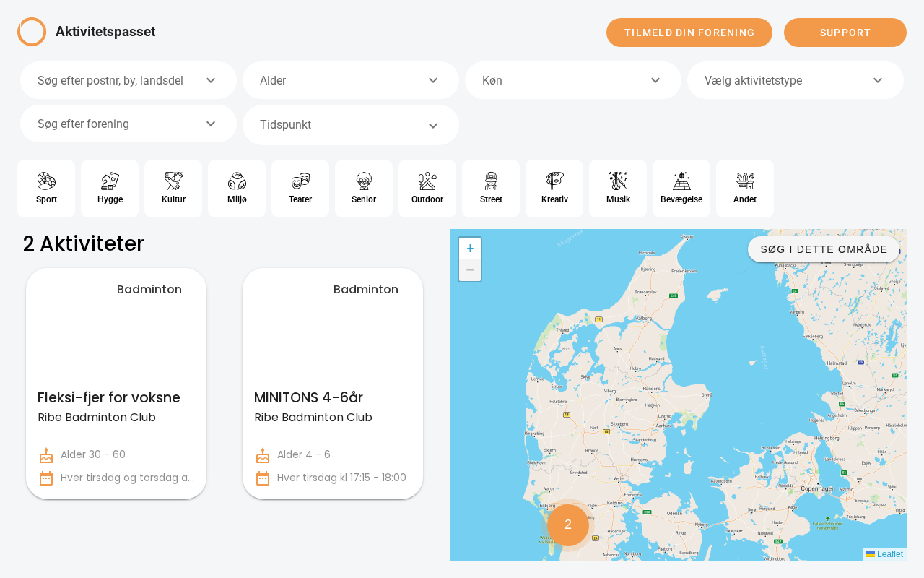The height and width of the screenshot is (578, 924).
Task: Click the Tilmeld din forening button
Action: [689, 33]
